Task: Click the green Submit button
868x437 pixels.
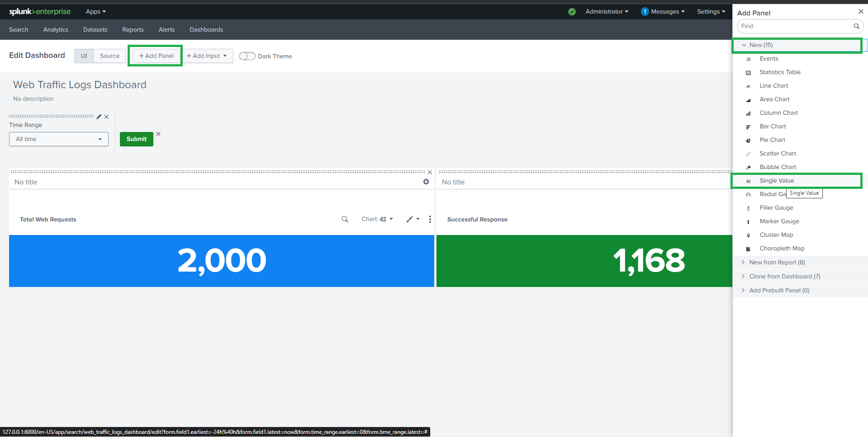Action: click(137, 139)
